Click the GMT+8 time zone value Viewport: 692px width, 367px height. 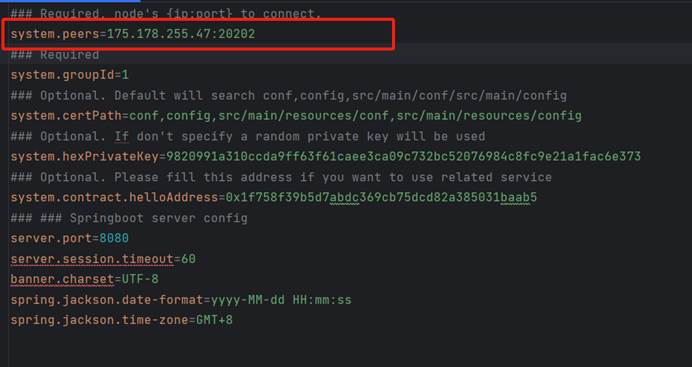tap(214, 320)
